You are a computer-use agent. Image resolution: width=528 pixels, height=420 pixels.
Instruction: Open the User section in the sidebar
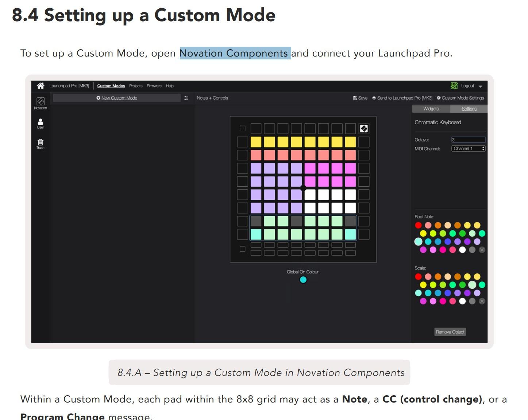click(41, 124)
